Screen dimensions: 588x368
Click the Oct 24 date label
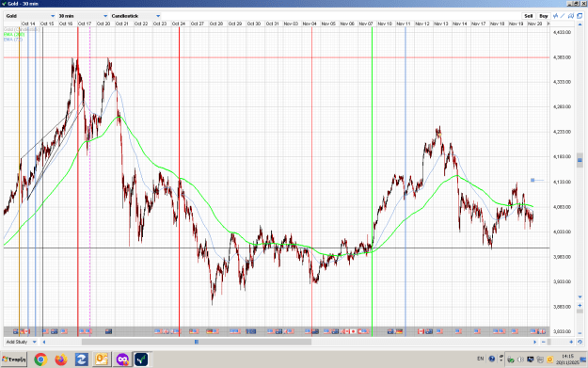[x=179, y=24]
